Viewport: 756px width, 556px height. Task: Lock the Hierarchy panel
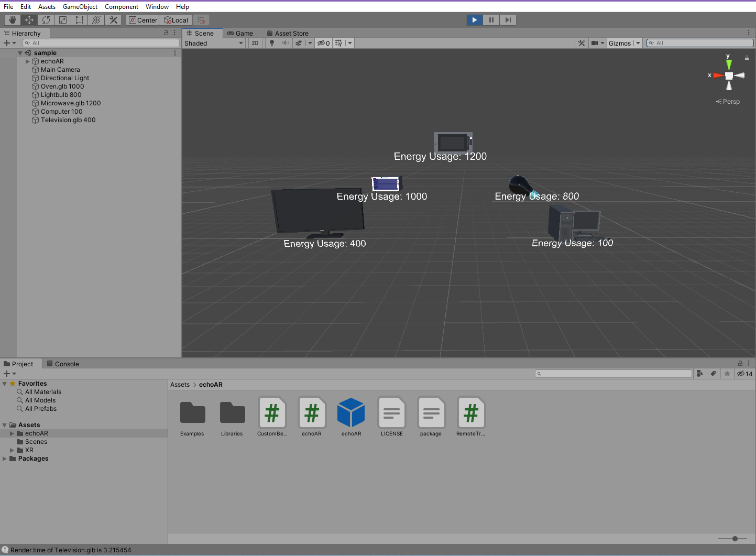point(166,33)
